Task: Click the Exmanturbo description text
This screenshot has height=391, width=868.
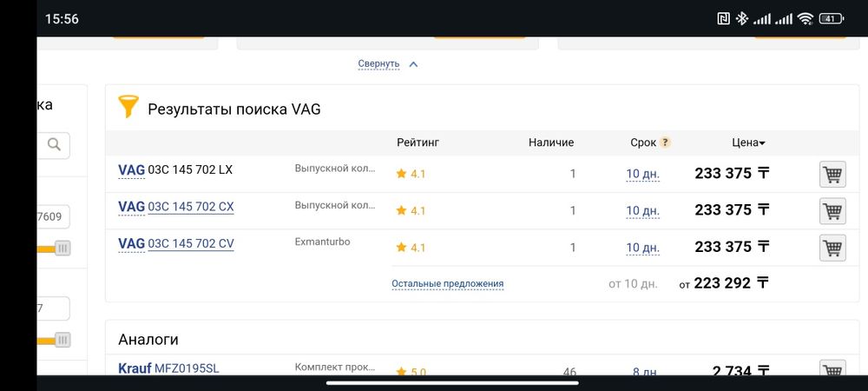Action: tap(322, 242)
